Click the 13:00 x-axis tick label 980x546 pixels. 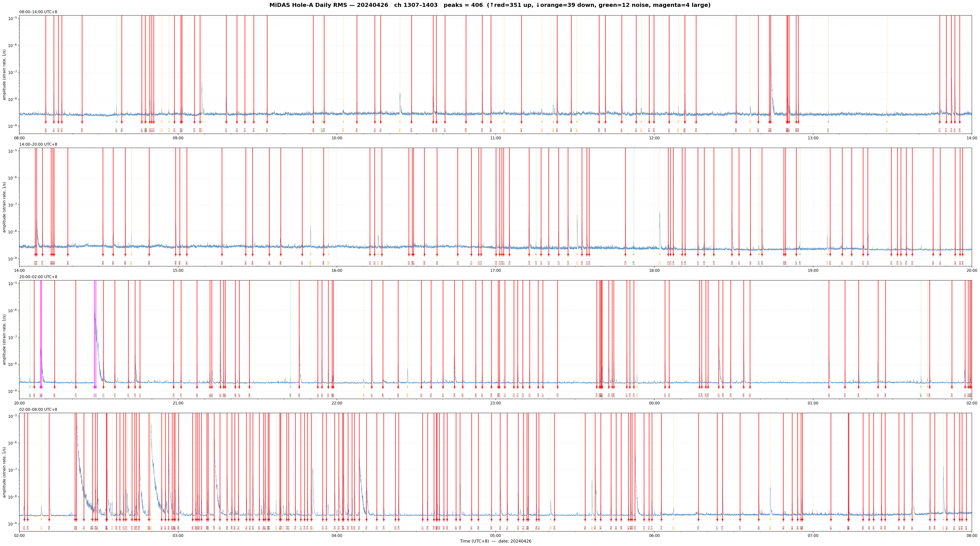[813, 138]
